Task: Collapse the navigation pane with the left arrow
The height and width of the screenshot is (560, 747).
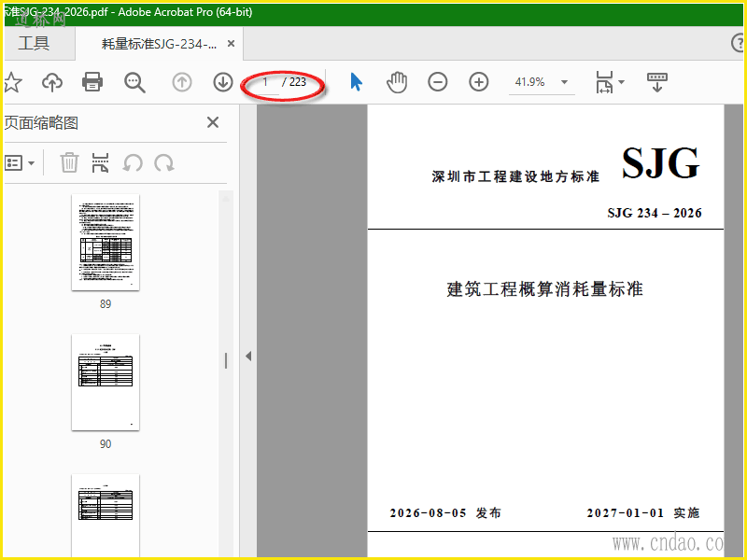Action: [248, 357]
